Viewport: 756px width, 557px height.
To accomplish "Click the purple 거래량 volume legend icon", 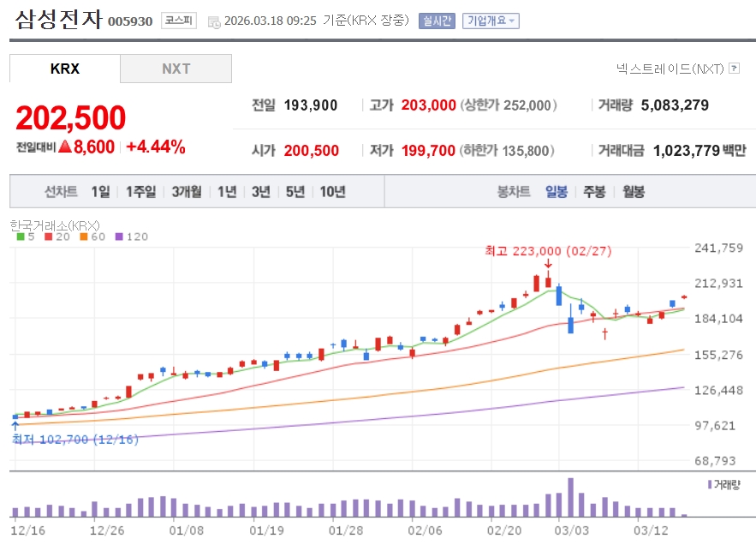I will pyautogui.click(x=710, y=485).
